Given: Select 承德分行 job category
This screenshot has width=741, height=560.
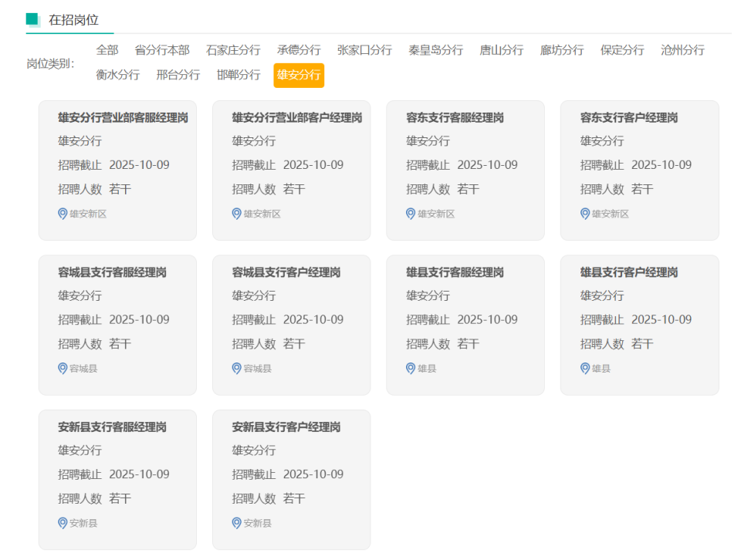Looking at the screenshot, I should tap(299, 50).
